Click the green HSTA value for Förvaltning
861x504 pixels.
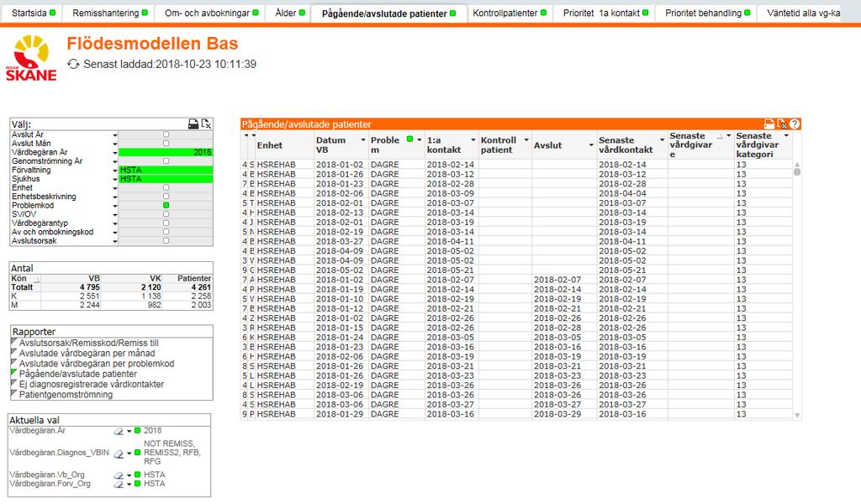(x=166, y=170)
